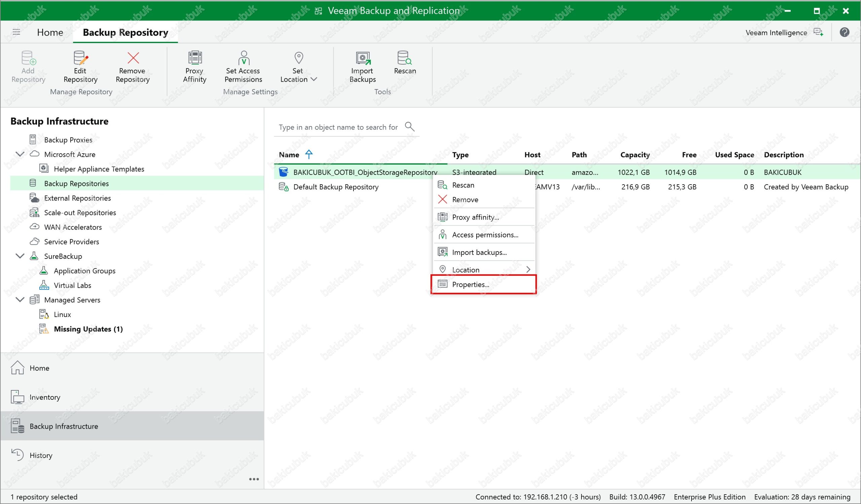
Task: Click Created by Veeam Backup description
Action: (806, 187)
